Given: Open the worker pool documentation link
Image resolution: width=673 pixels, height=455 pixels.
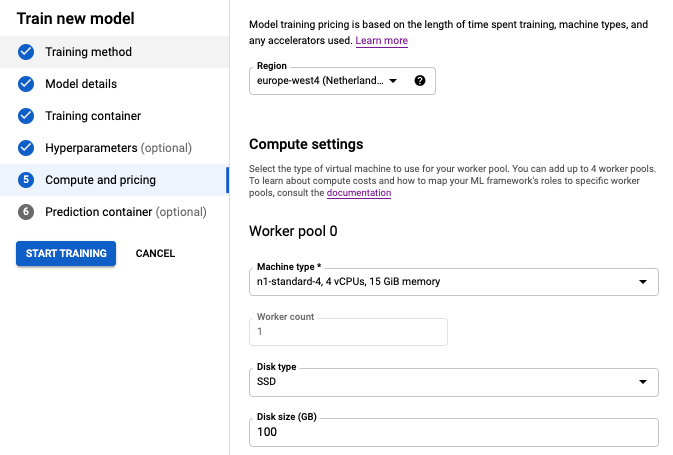Looking at the screenshot, I should click(359, 193).
